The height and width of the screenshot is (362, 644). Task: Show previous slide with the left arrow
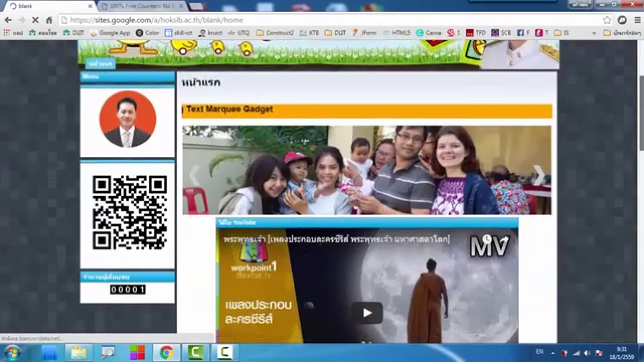coord(194,174)
